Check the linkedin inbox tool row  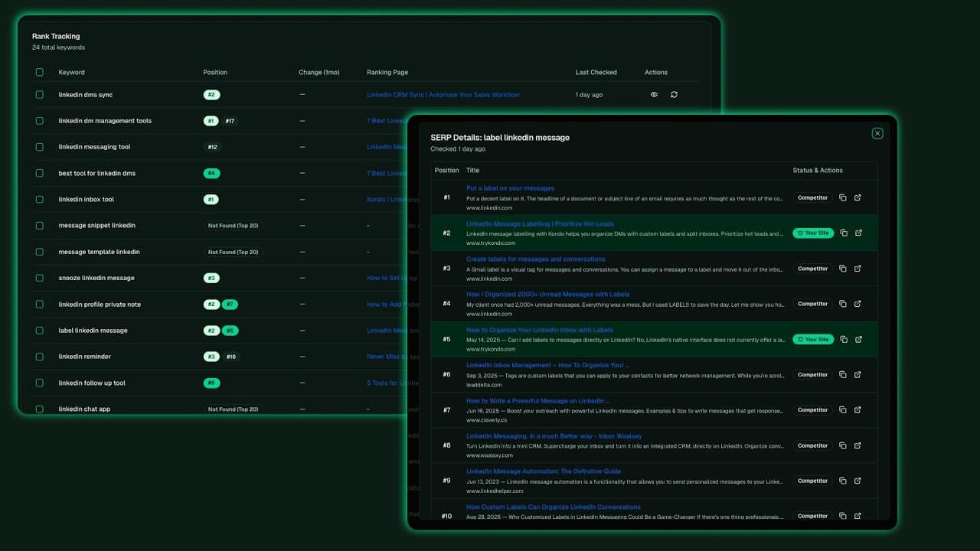[x=40, y=200]
